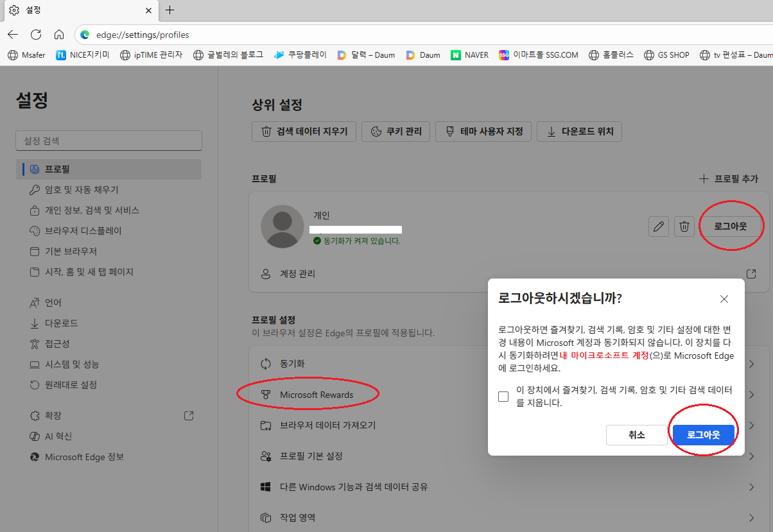
Task: Delete profile with trash icon
Action: tap(684, 227)
